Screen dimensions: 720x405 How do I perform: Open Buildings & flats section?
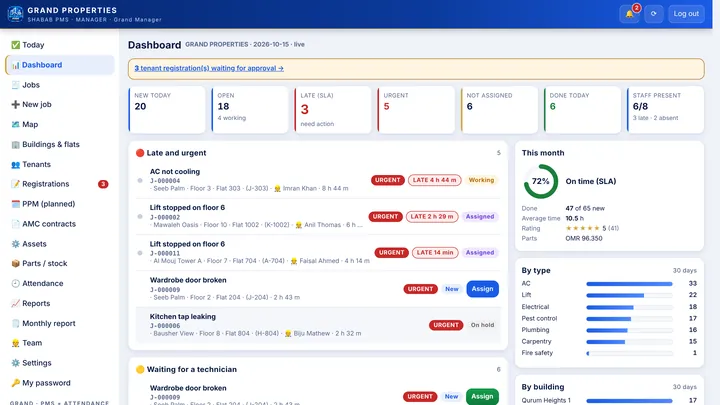60,144
